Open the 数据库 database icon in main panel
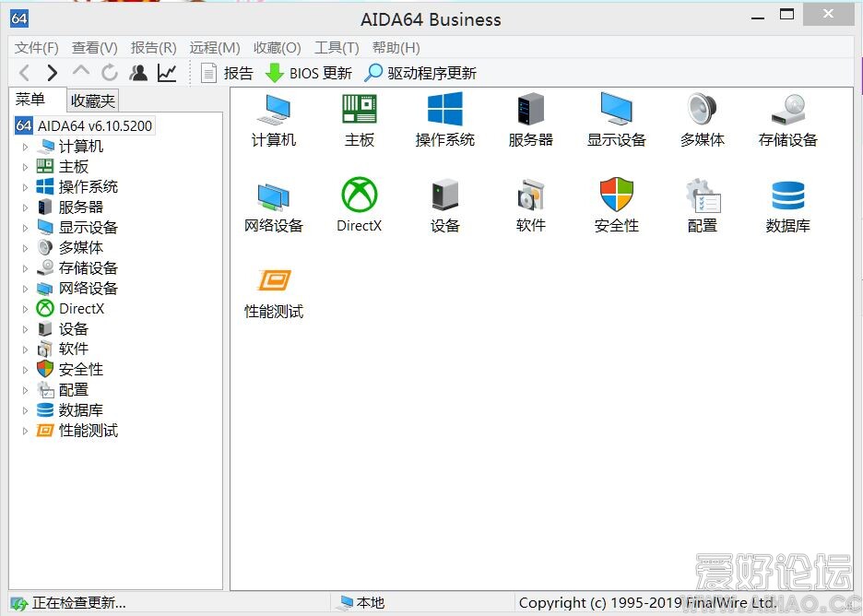 click(x=787, y=195)
